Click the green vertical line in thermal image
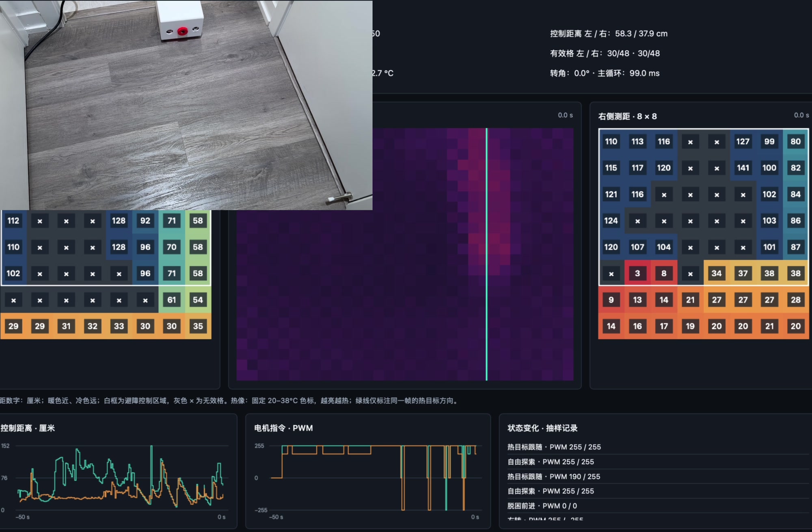 pyautogui.click(x=486, y=254)
